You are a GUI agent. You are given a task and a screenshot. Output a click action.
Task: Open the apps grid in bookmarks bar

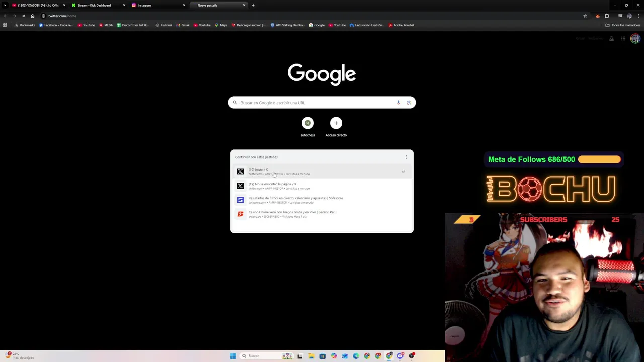pyautogui.click(x=5, y=25)
